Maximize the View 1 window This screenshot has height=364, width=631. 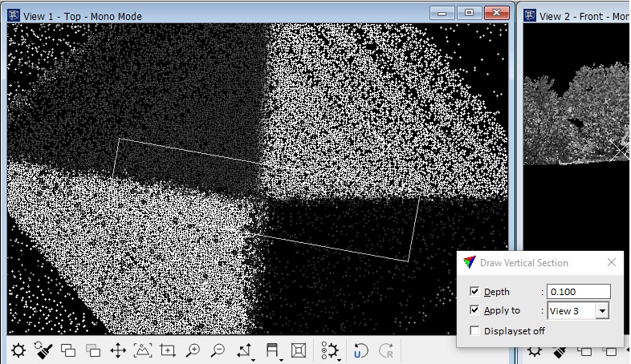coord(469,14)
